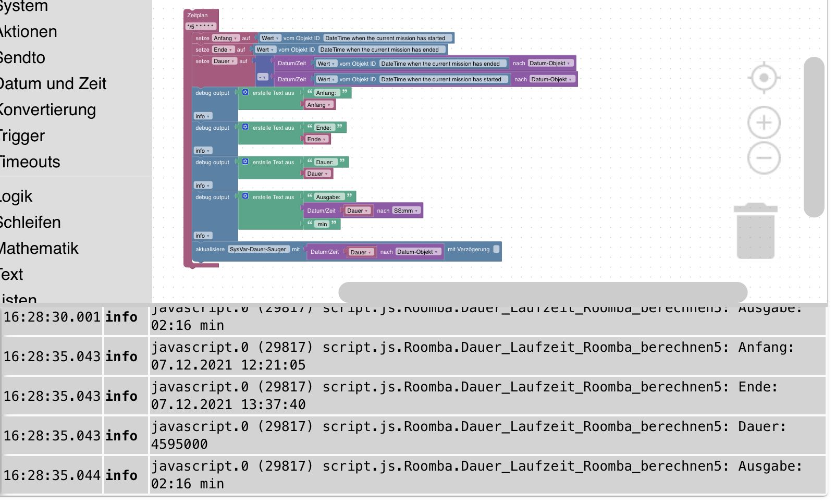This screenshot has width=836, height=504.
Task: Open 'info' level dropdown below 'Ende:' debug block
Action: 203,151
